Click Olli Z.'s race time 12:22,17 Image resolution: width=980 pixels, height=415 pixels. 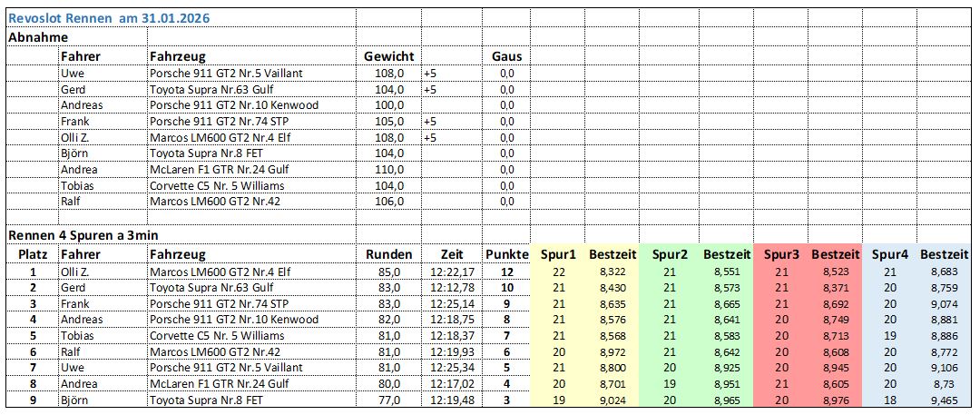(451, 272)
